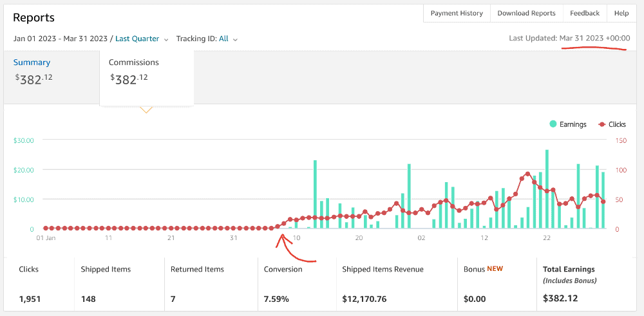Open the Payment History page
The width and height of the screenshot is (644, 316).
457,13
